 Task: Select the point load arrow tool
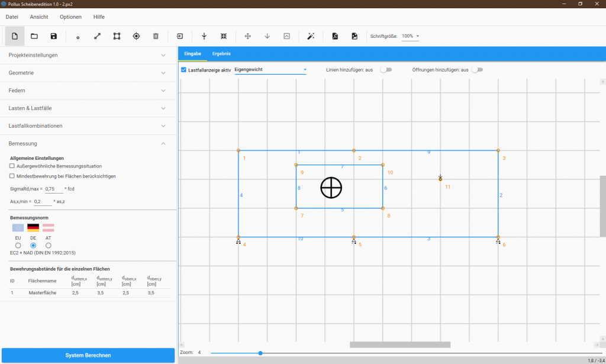click(x=204, y=36)
